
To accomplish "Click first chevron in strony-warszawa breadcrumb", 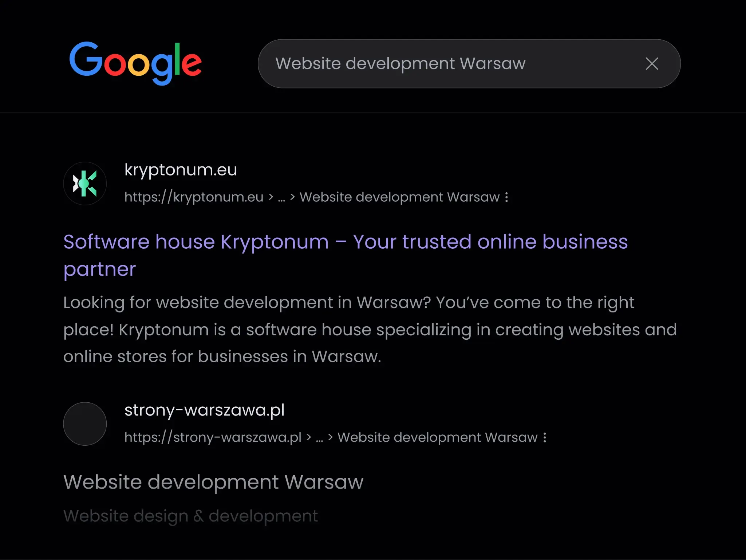I will tap(309, 437).
